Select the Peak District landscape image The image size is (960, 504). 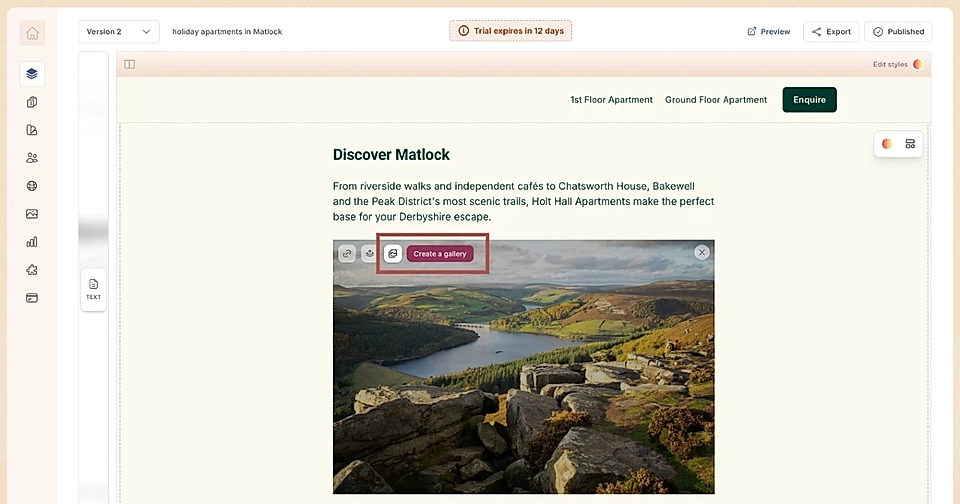(523, 367)
